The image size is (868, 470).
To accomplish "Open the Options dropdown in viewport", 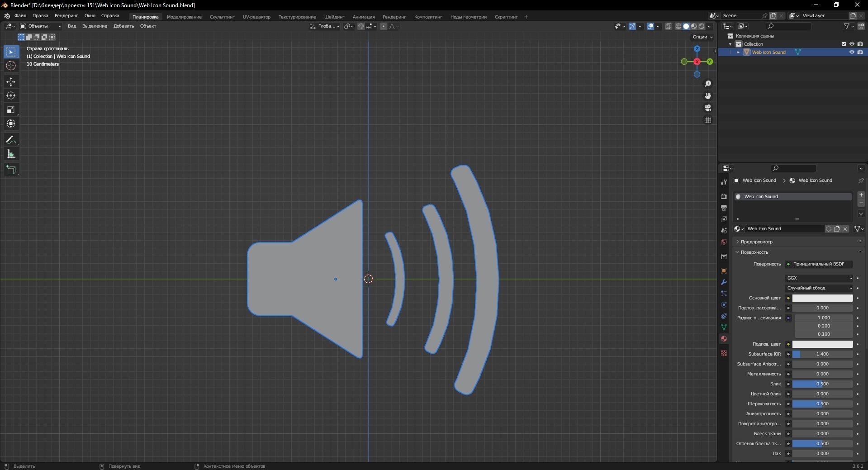I will [x=702, y=37].
